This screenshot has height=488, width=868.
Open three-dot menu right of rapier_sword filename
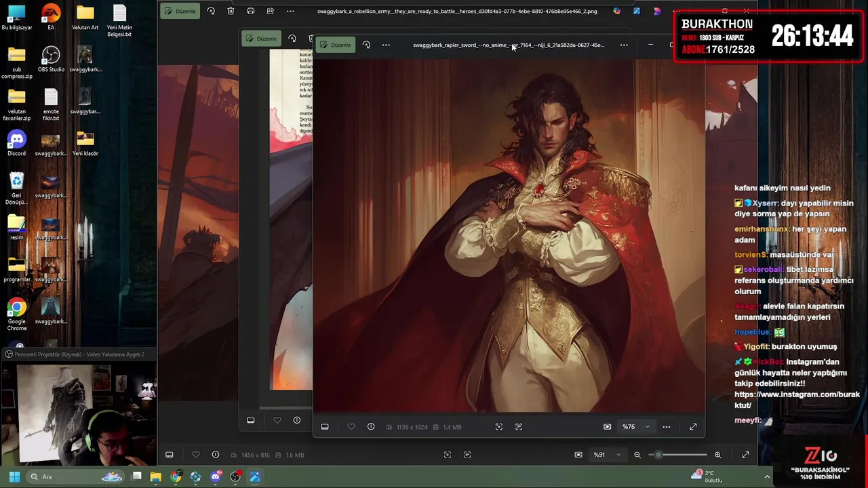tap(624, 45)
